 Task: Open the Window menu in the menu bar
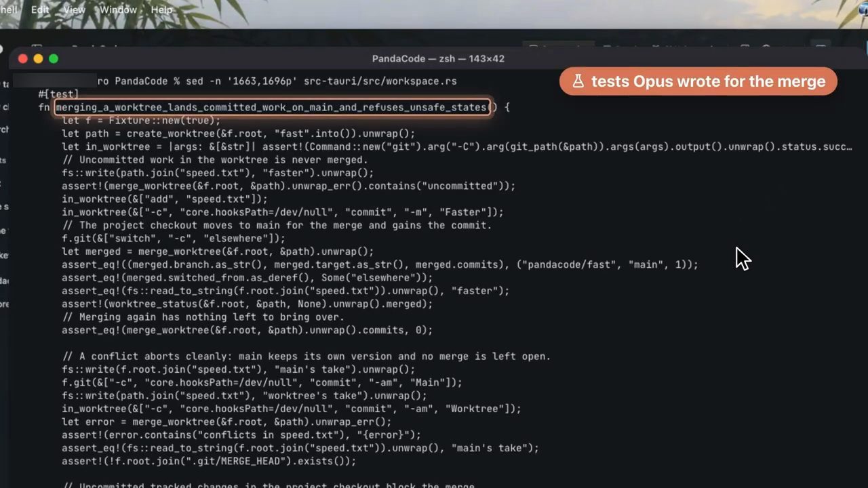117,9
